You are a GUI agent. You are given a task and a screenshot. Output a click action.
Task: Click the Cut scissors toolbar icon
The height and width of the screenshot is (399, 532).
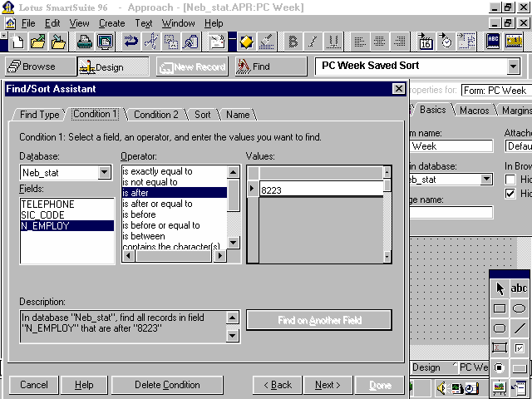click(x=151, y=42)
